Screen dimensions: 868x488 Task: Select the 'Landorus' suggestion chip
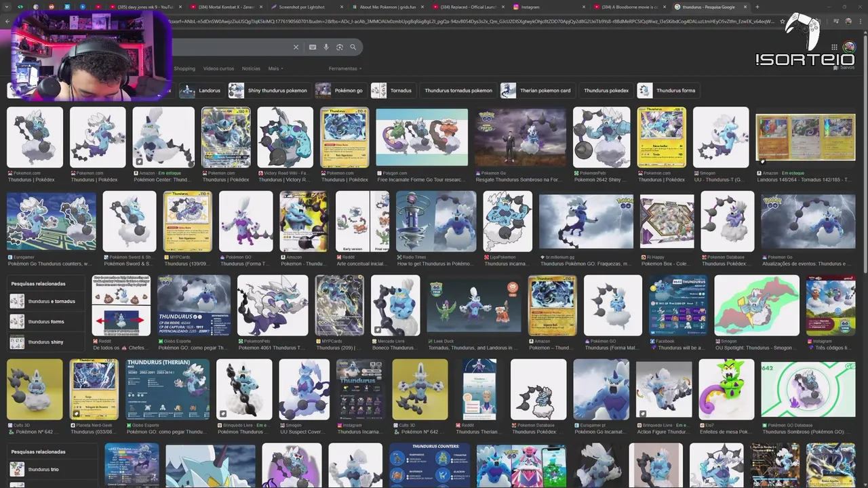click(x=202, y=90)
